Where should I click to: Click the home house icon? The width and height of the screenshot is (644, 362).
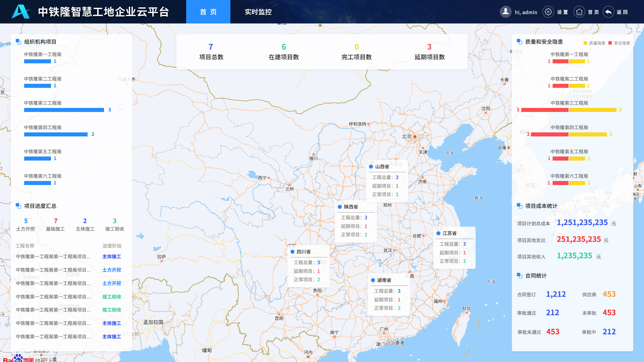pos(579,12)
